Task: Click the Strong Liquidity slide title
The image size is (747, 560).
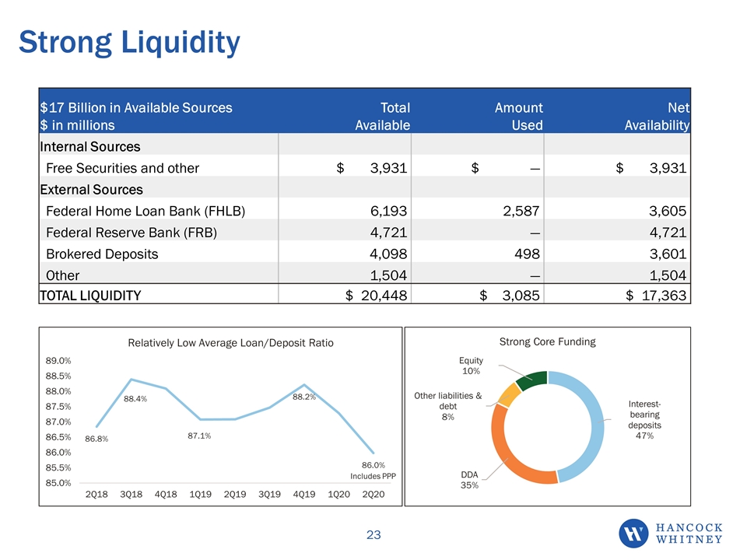Action: [x=130, y=43]
